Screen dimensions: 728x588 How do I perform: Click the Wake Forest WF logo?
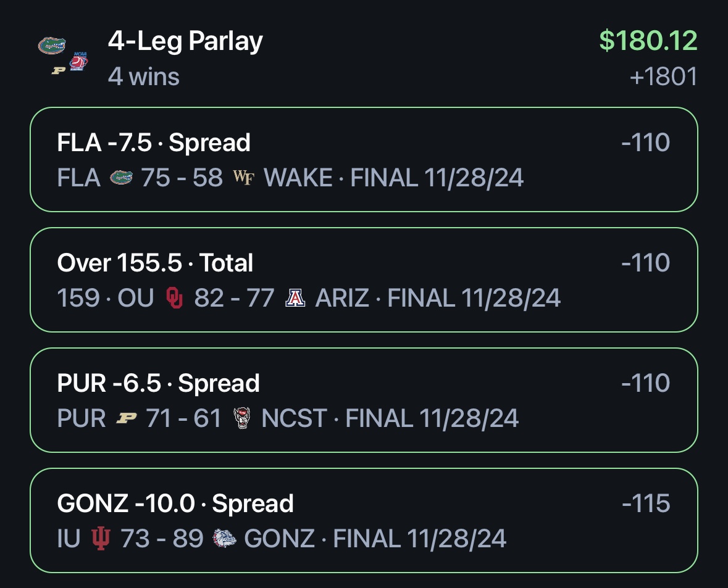point(244,177)
